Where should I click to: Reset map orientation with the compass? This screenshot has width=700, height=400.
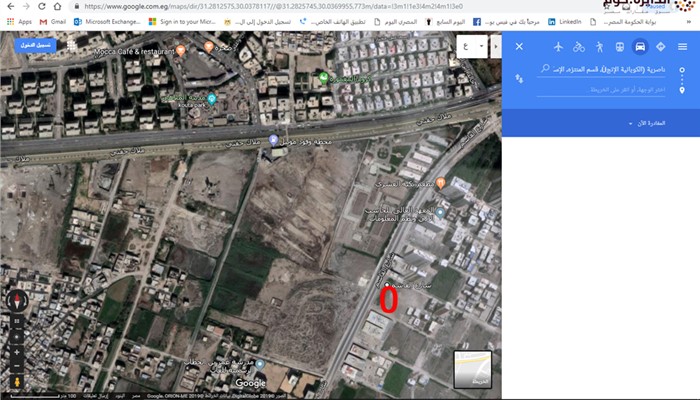(17, 300)
